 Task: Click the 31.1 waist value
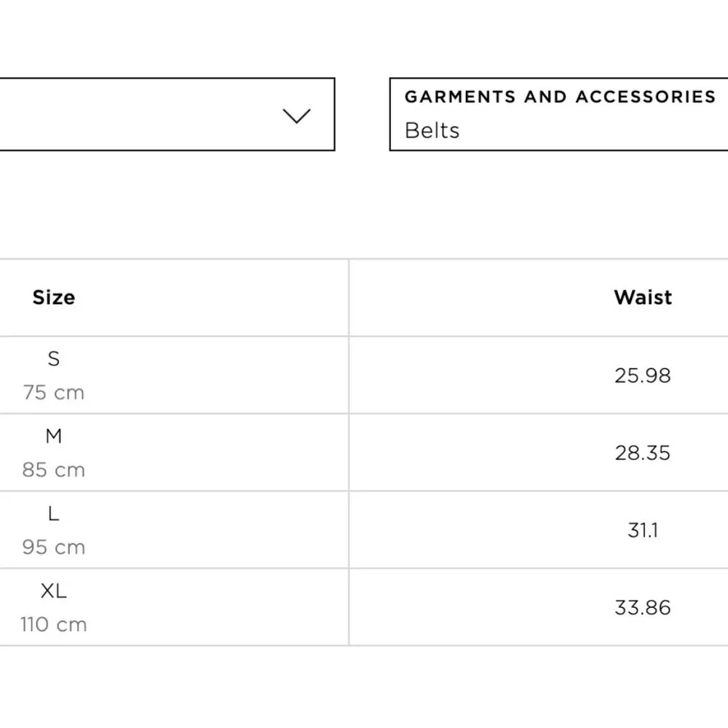point(643,530)
